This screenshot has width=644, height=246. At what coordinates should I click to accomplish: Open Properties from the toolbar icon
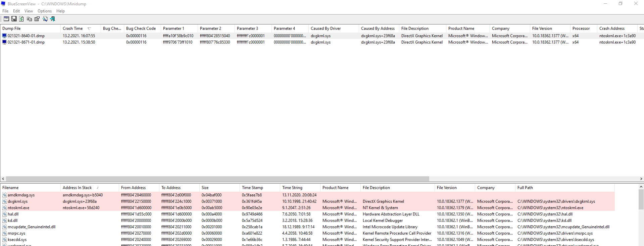pyautogui.click(x=37, y=19)
